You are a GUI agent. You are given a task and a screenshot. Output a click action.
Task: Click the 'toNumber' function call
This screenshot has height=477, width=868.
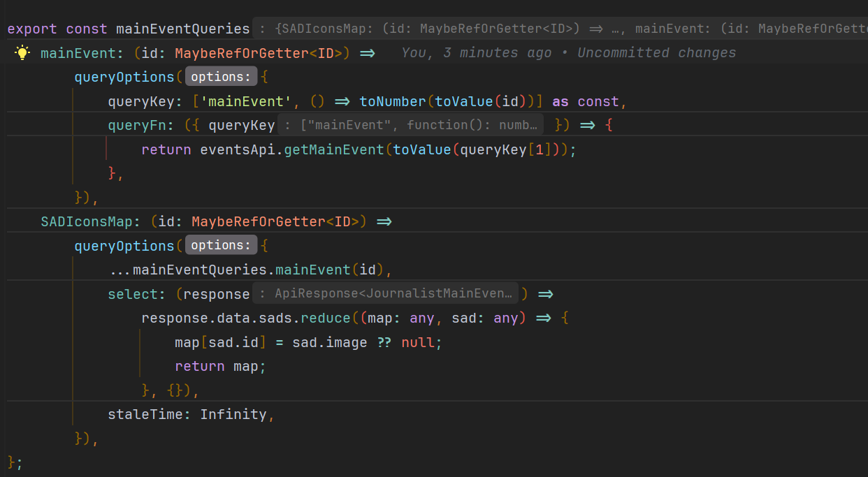(393, 101)
